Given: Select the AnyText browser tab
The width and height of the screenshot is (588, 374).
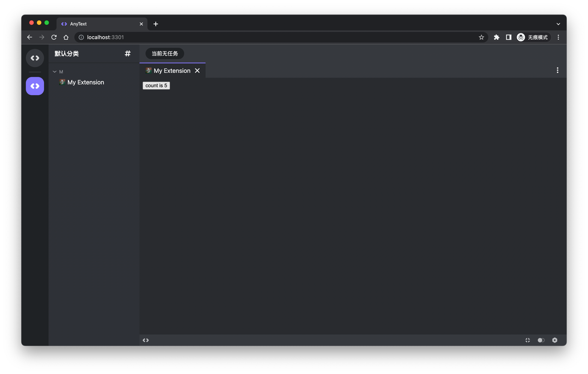Looking at the screenshot, I should point(102,24).
